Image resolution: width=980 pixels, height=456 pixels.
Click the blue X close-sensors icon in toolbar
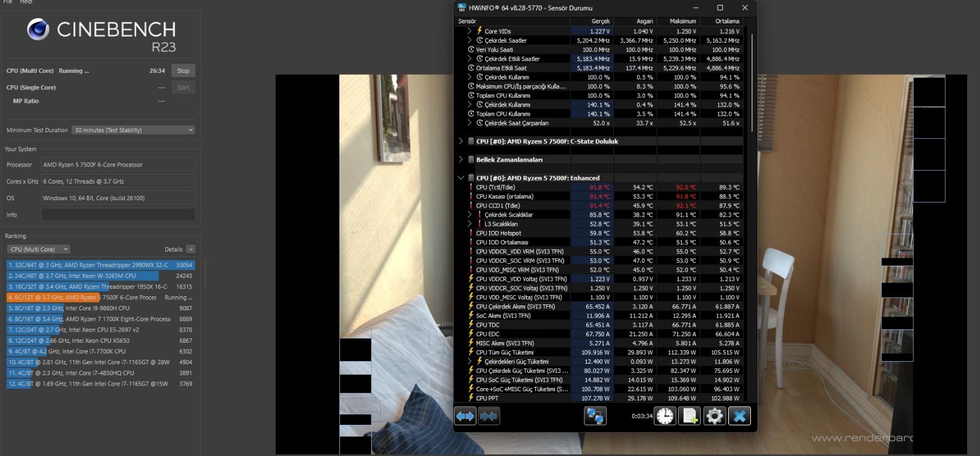[x=739, y=416]
